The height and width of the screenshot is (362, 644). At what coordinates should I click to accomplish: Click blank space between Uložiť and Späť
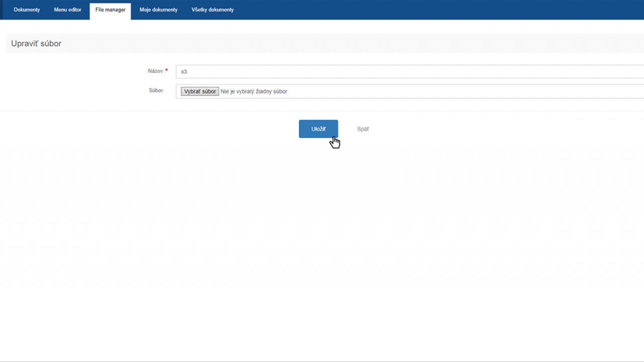point(347,129)
